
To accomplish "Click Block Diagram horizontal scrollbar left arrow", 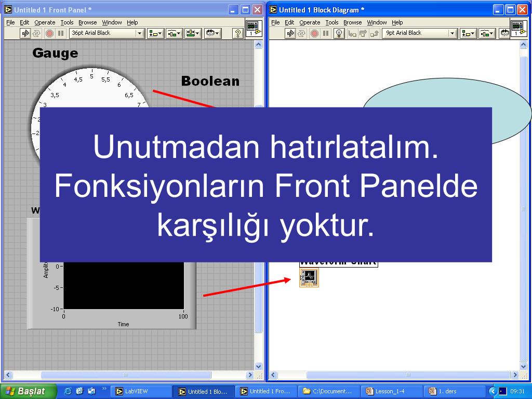I will [273, 375].
